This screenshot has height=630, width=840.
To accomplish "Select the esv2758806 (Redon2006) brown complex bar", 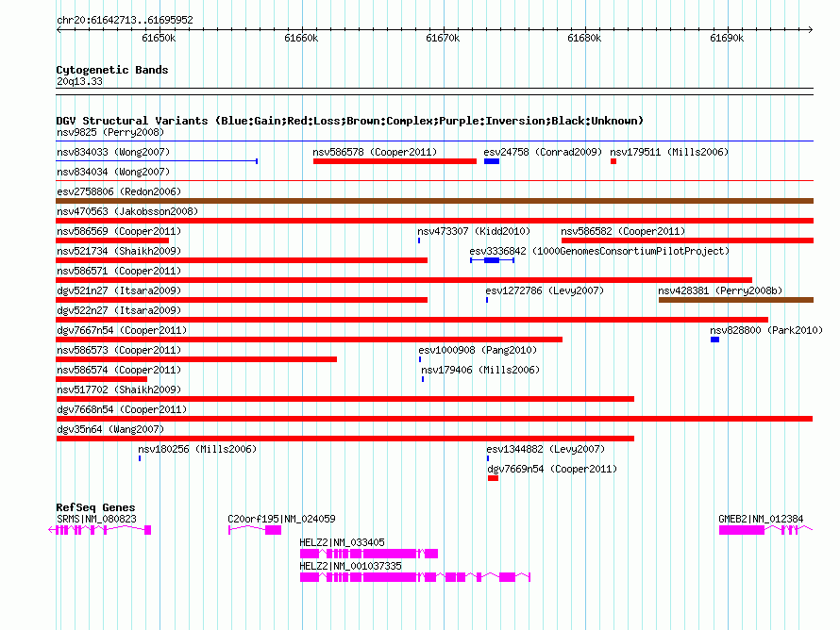I will click(434, 201).
